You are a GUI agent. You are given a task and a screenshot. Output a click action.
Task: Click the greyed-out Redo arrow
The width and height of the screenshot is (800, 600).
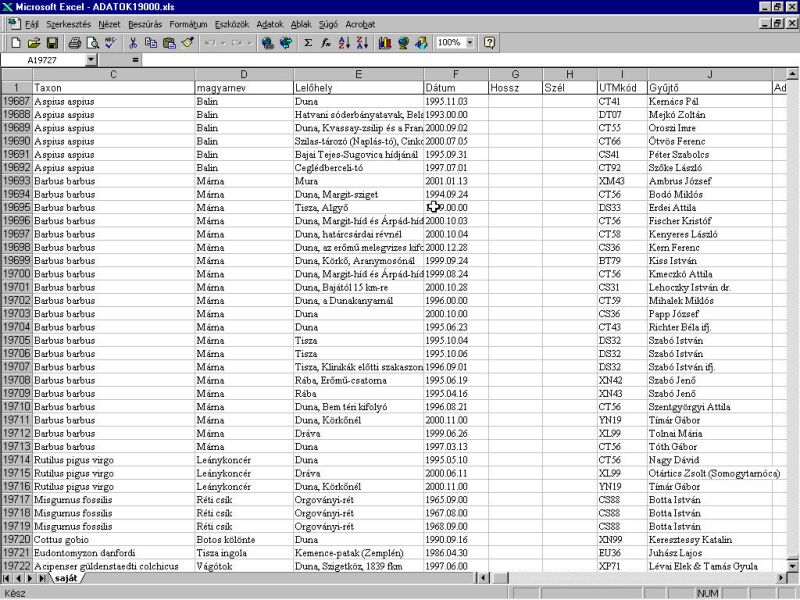click(x=236, y=43)
